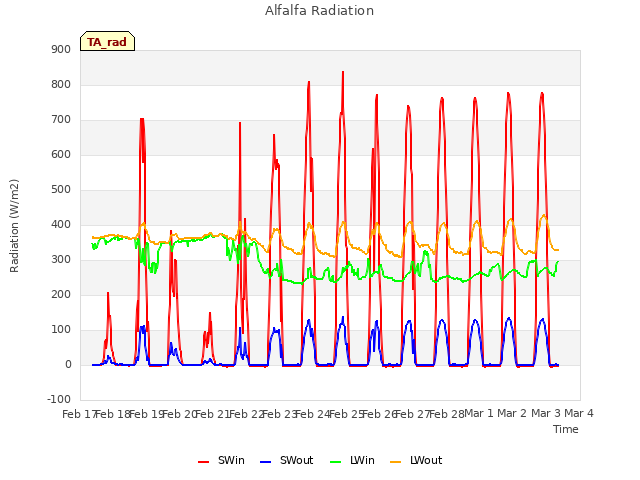Click the TA_rad annotation label
This screenshot has width=640, height=480.
[x=107, y=41]
